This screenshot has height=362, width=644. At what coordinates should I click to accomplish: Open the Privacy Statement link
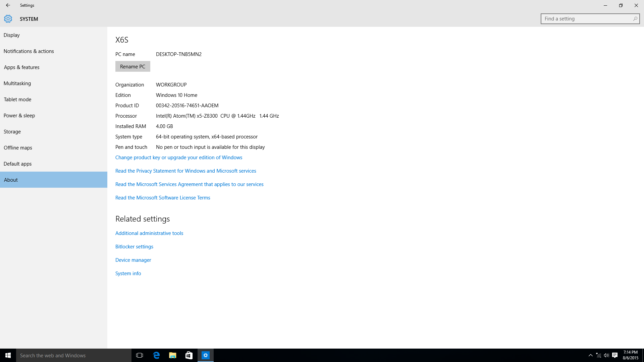coord(186,171)
